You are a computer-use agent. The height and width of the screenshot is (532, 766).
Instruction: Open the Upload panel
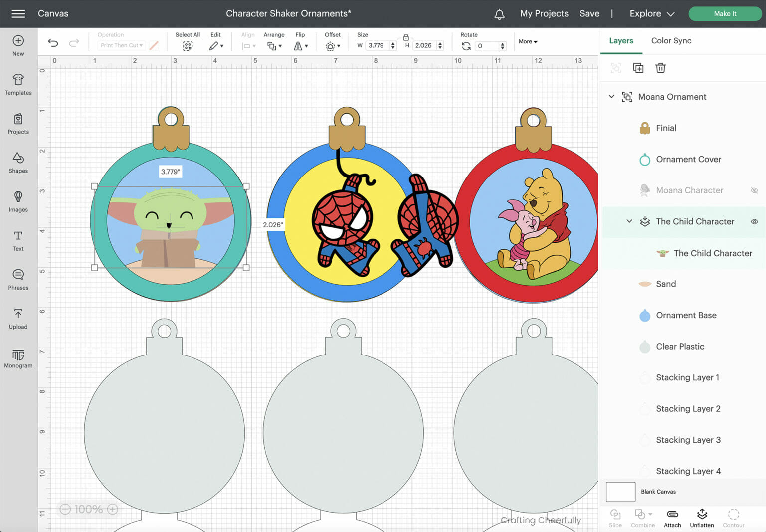pos(18,319)
